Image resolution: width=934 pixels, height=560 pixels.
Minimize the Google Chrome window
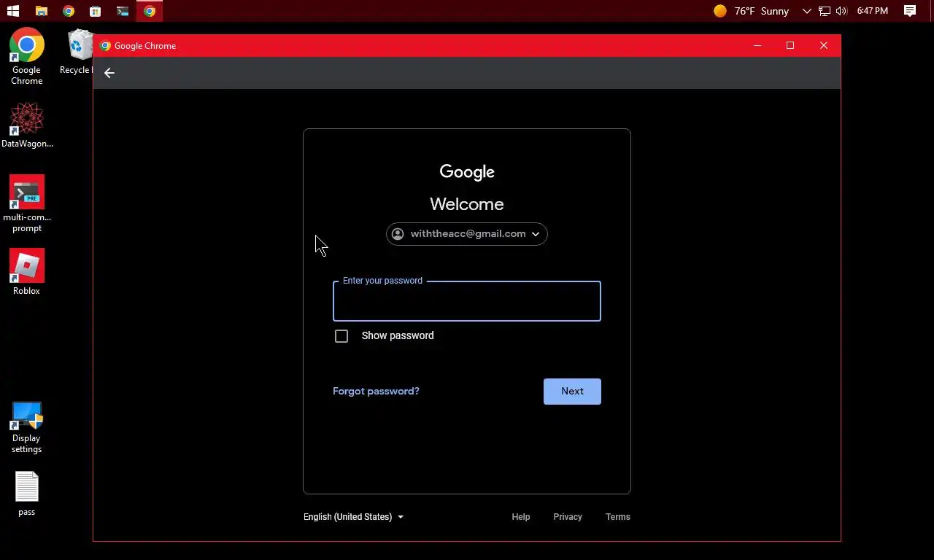coord(757,46)
